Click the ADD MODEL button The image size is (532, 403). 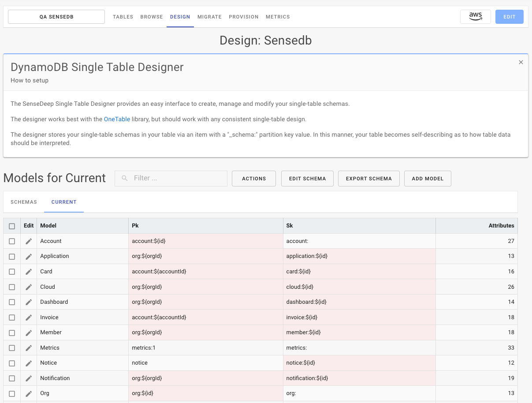click(x=427, y=178)
